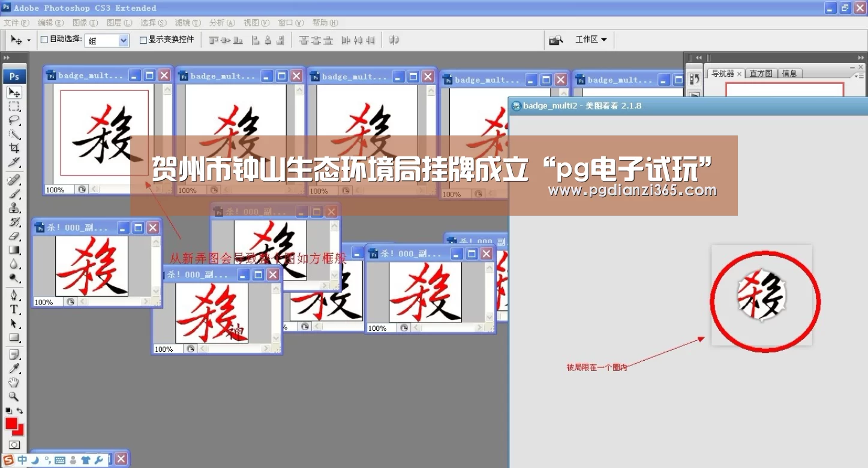Click align top edges button

click(x=214, y=40)
